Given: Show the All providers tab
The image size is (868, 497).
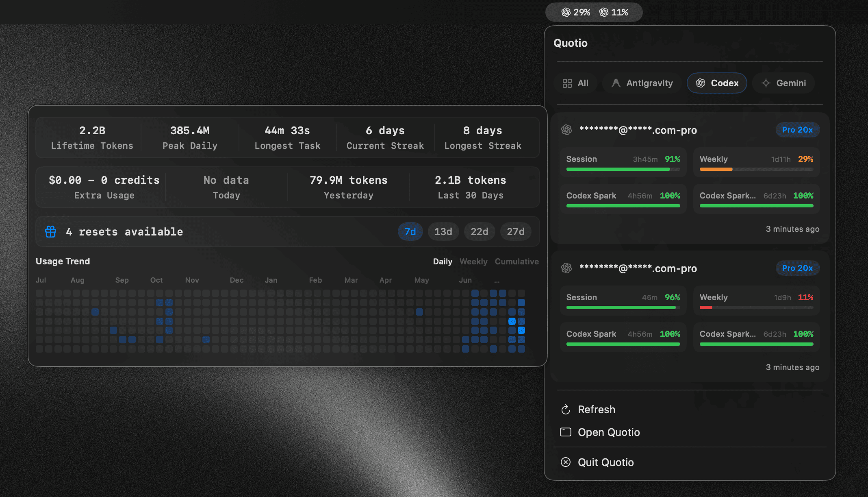Looking at the screenshot, I should pos(575,83).
